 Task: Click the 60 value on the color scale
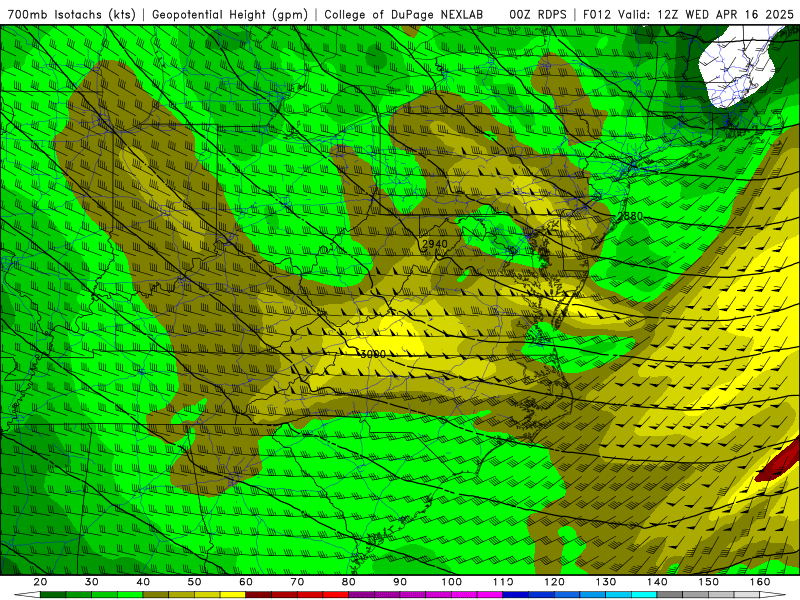pyautogui.click(x=246, y=582)
